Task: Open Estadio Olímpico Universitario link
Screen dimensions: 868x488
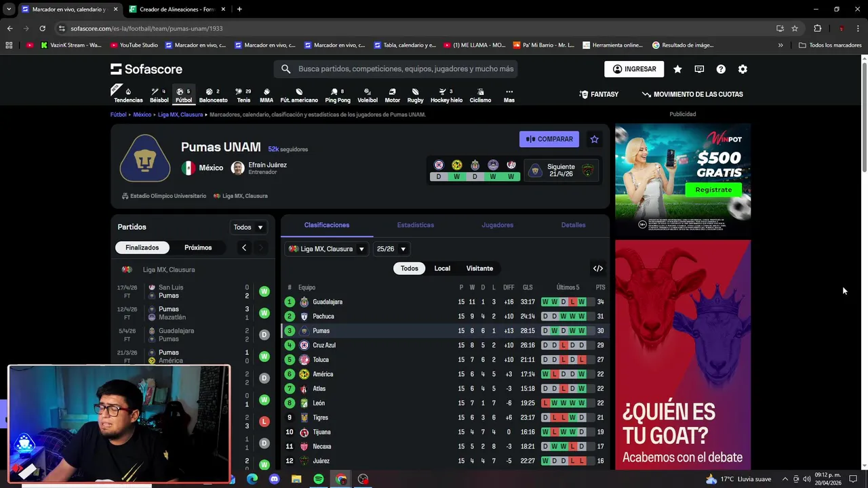Action: pos(164,196)
